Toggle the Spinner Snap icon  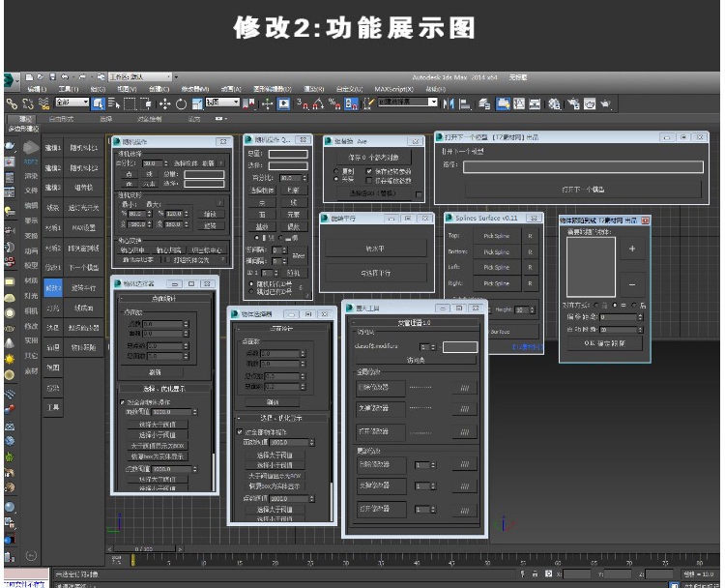pos(352,103)
